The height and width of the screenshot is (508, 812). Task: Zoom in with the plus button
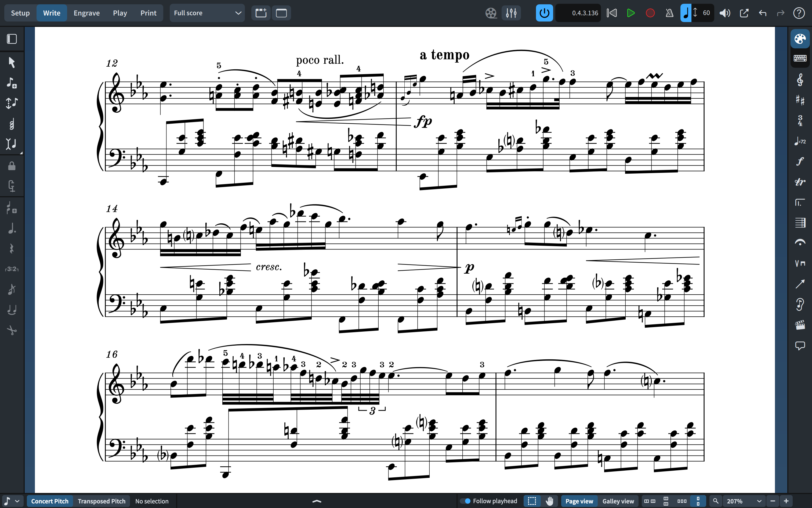click(x=786, y=501)
